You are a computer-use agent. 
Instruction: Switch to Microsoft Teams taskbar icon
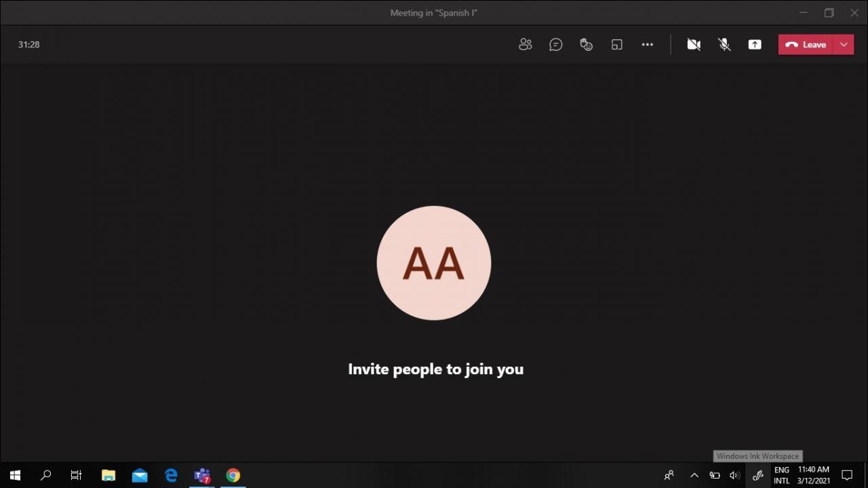pos(202,475)
